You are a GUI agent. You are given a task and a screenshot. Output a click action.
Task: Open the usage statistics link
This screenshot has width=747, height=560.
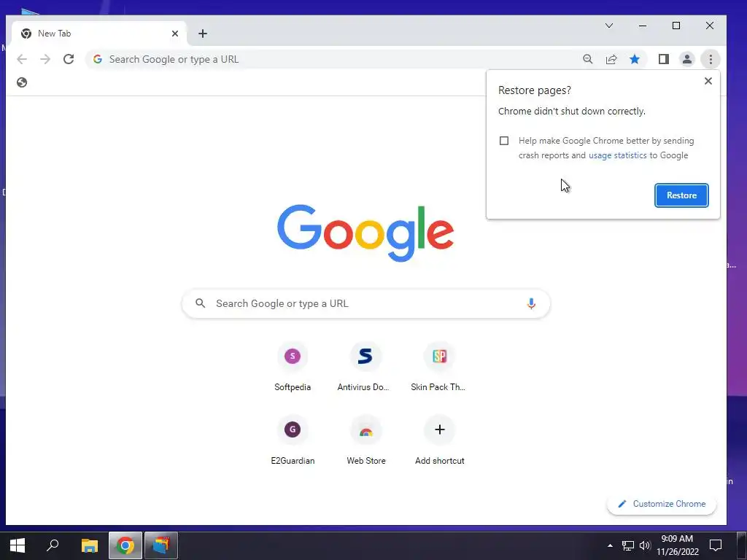coord(617,155)
